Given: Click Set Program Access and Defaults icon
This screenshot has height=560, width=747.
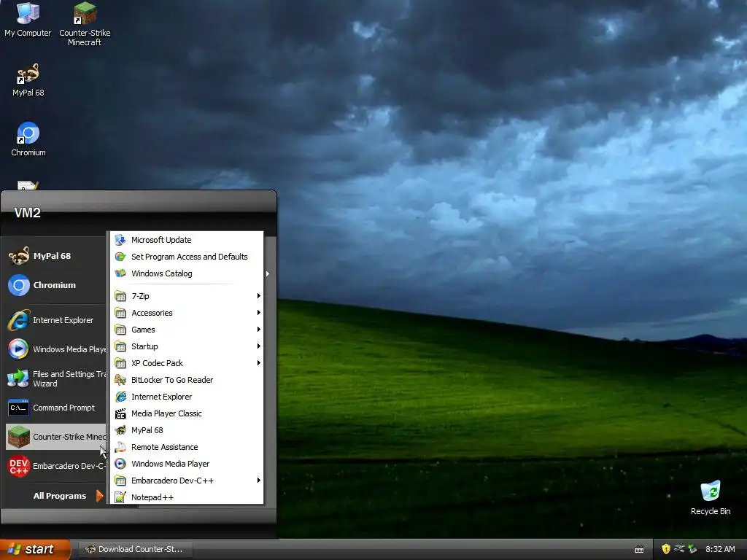Looking at the screenshot, I should 120,257.
